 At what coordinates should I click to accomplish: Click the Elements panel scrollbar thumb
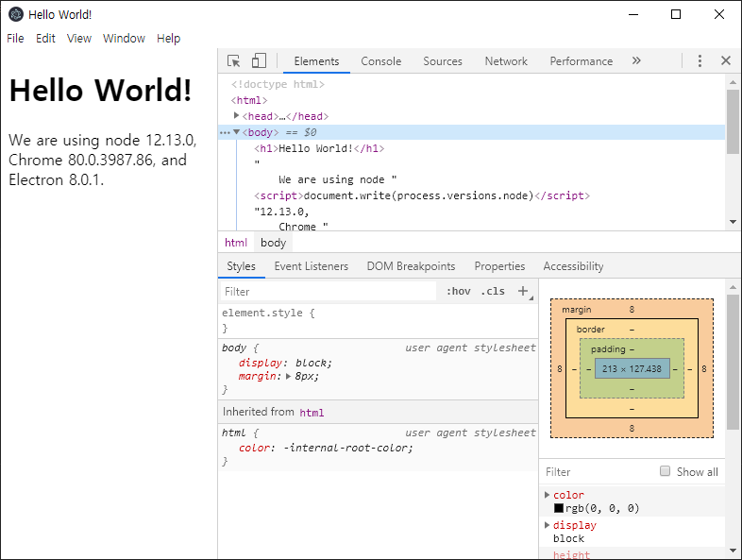[x=733, y=122]
